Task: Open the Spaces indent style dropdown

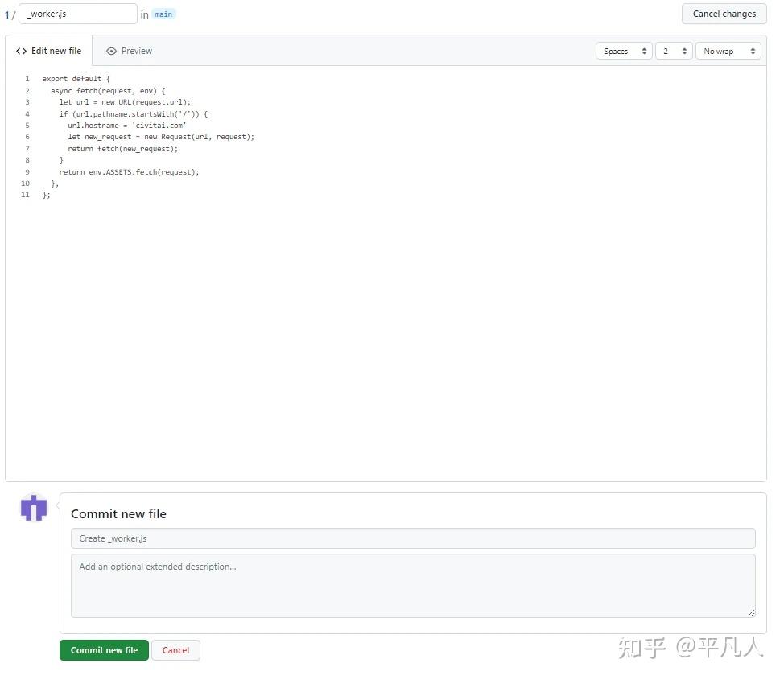Action: pyautogui.click(x=623, y=51)
